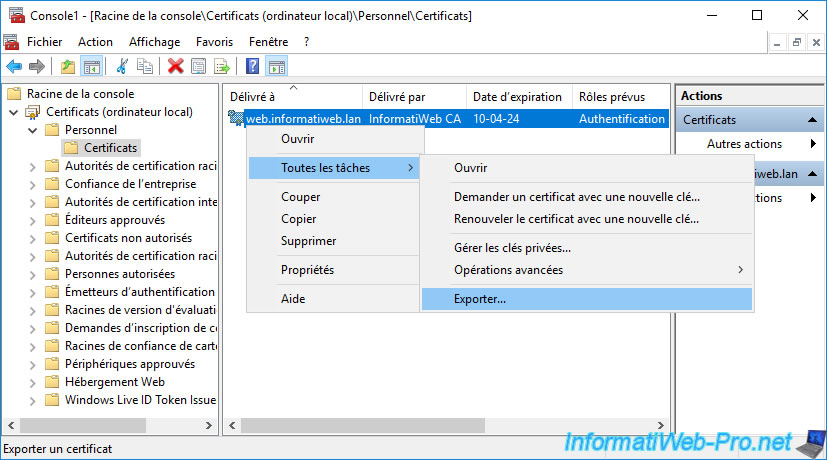This screenshot has width=827, height=460.
Task: Click the Export list toolbar icon
Action: click(x=221, y=67)
